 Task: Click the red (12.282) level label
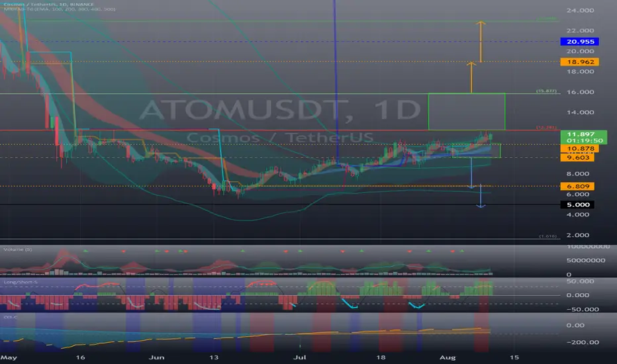[547, 128]
